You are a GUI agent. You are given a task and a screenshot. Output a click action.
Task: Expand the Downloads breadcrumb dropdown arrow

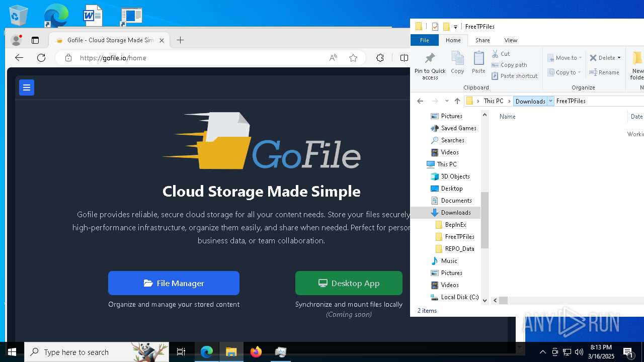(550, 101)
